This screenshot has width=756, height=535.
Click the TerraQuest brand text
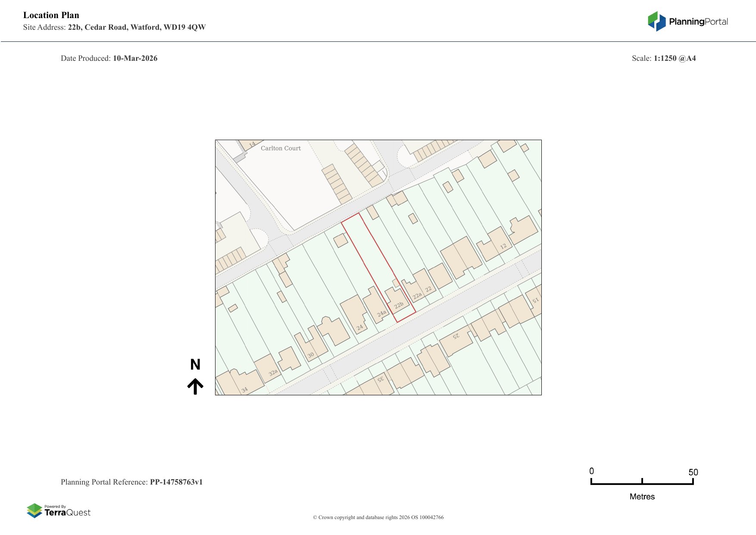tap(68, 513)
